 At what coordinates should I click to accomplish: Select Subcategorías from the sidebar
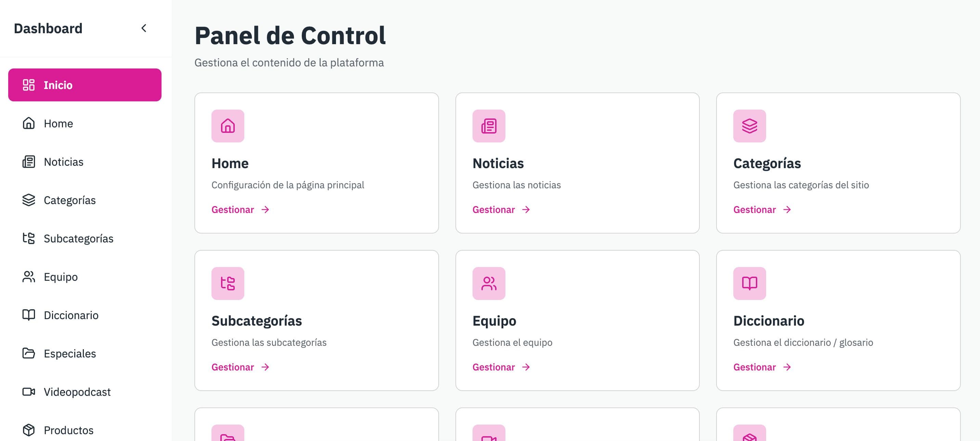pos(78,239)
